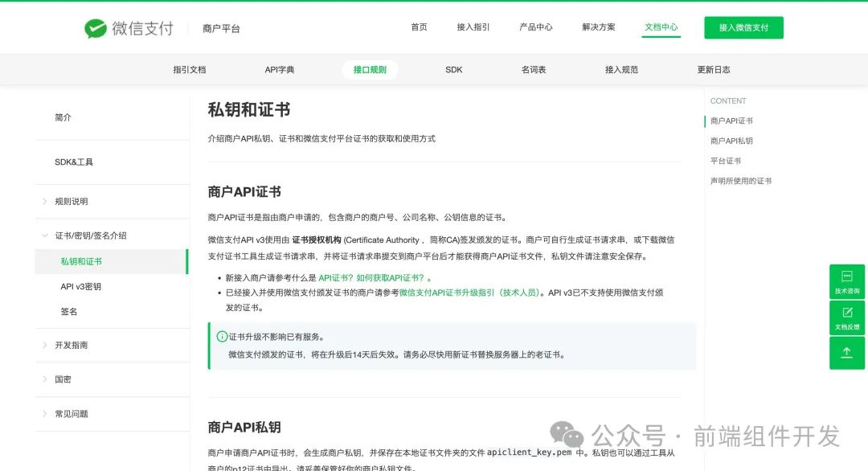Select 证书/密钥/签名介绍 sidebar label

[x=91, y=235]
